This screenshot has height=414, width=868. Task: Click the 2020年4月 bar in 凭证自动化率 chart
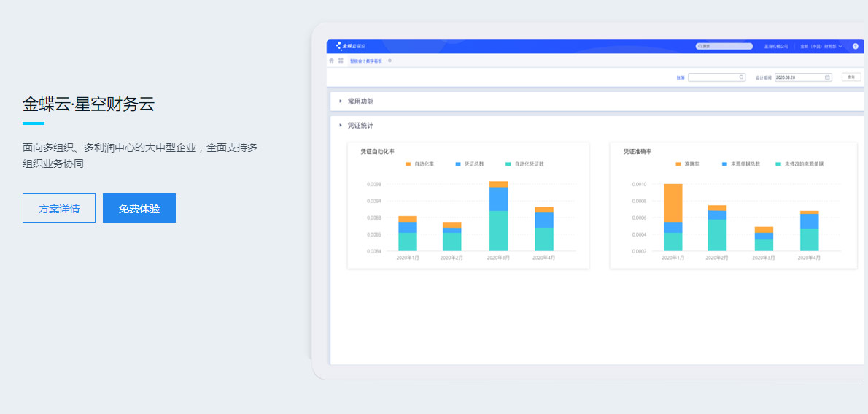[x=543, y=229]
